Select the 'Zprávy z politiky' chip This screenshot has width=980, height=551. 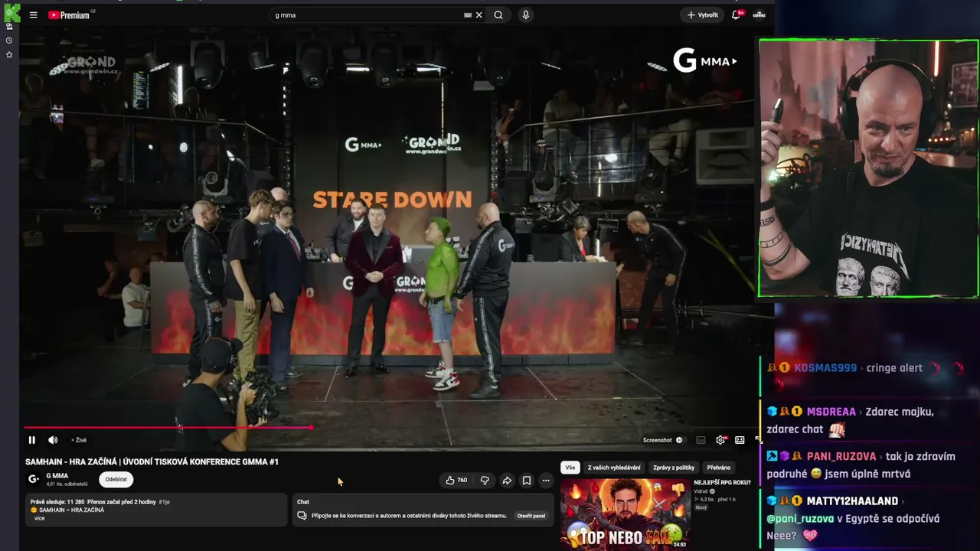tap(674, 468)
